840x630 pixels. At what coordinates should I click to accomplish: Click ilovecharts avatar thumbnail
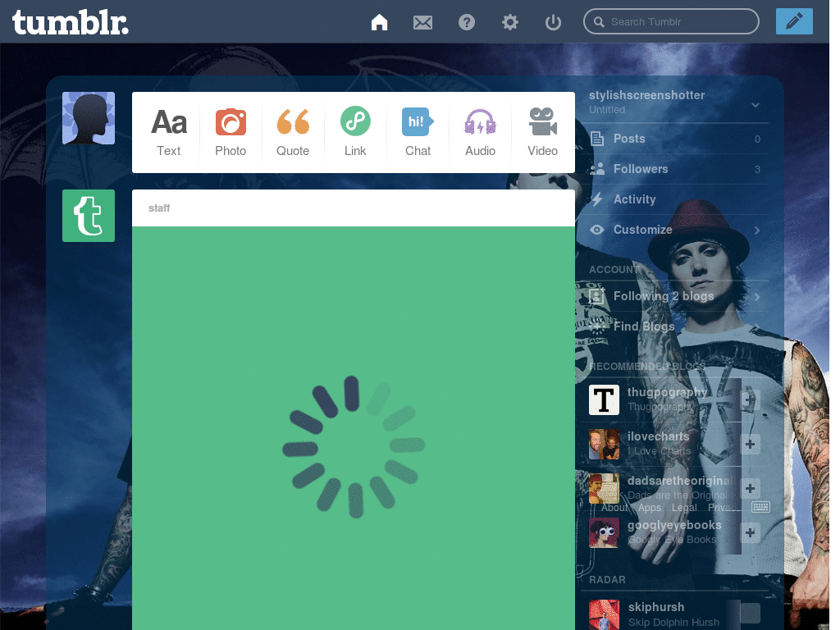tap(604, 444)
